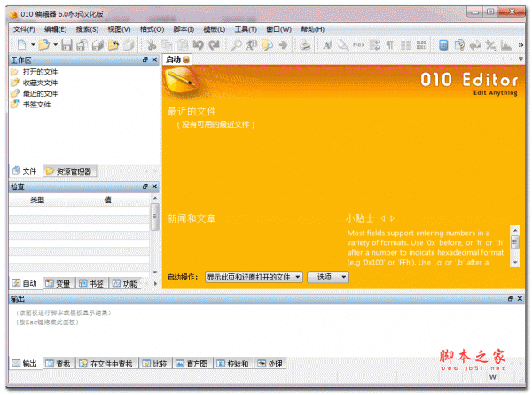Click the Calculator toolbar icon
The width and height of the screenshot is (532, 395).
coord(443,45)
